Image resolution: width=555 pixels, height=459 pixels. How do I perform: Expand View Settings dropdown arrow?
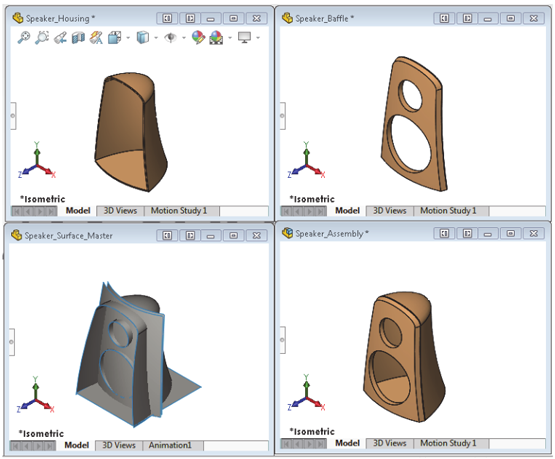tap(258, 38)
